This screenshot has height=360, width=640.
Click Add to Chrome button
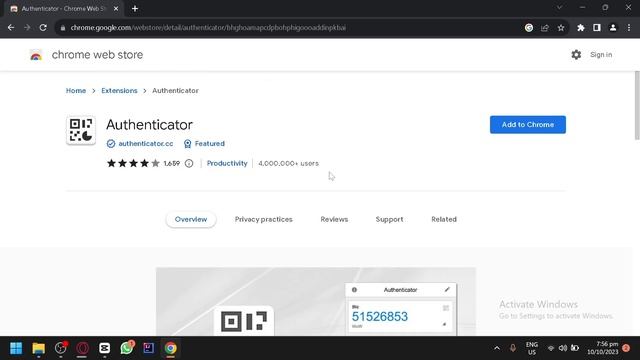pos(528,124)
